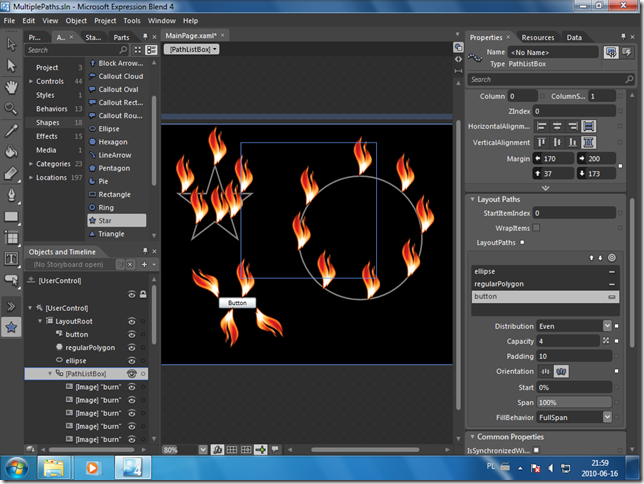
Task: Hide the LayoutRoot layer
Action: pos(131,321)
